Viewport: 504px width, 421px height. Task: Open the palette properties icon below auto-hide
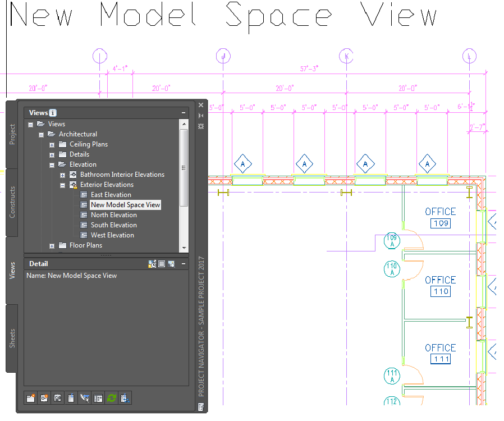(201, 126)
